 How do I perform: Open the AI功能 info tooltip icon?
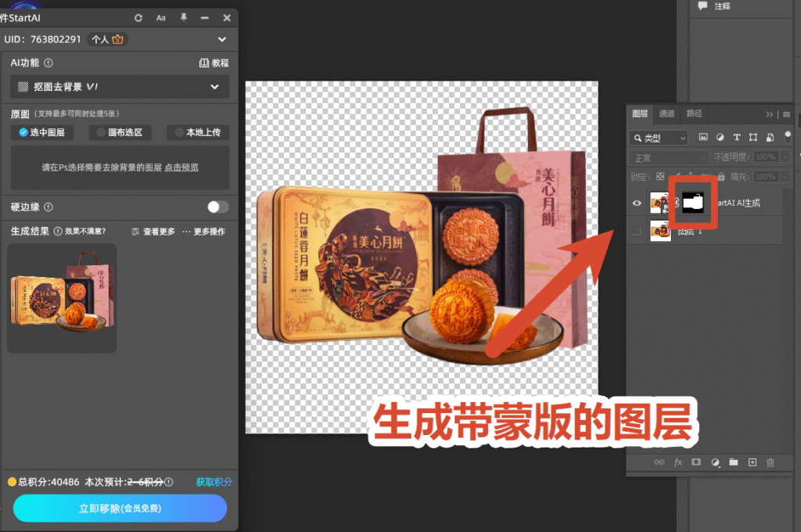tap(48, 63)
